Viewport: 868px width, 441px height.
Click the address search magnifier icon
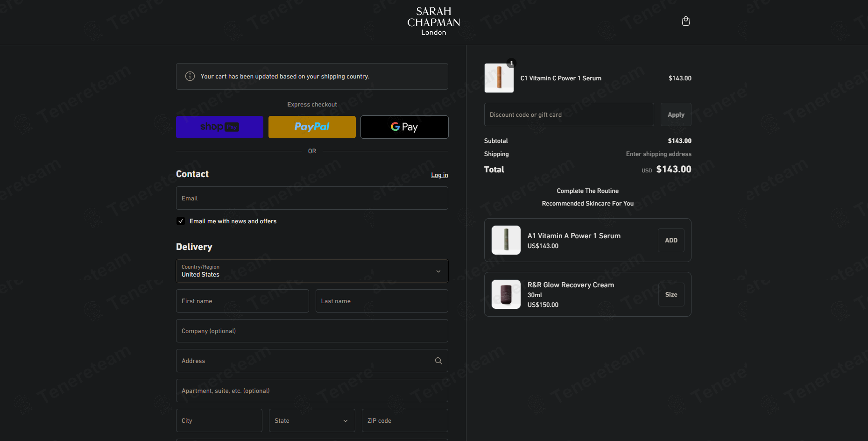coord(438,361)
